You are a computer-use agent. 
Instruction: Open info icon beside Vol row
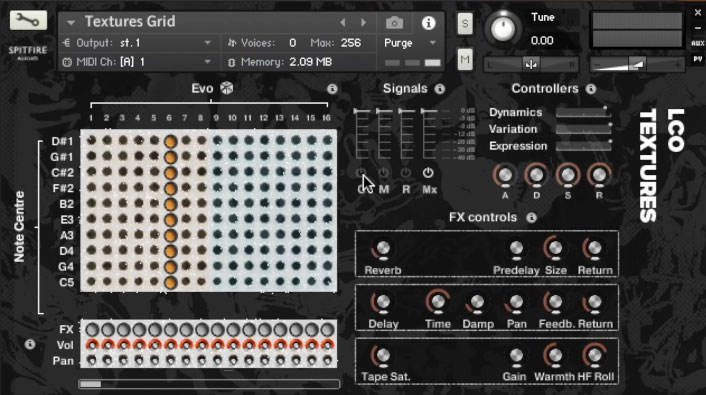[x=30, y=345]
